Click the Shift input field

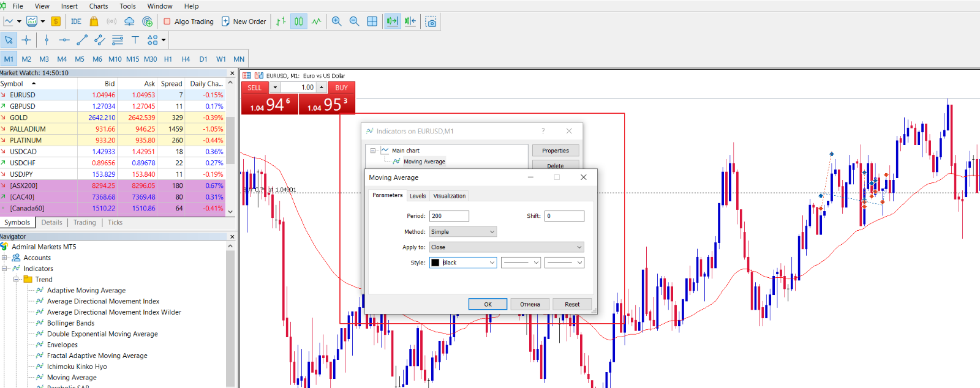tap(565, 216)
